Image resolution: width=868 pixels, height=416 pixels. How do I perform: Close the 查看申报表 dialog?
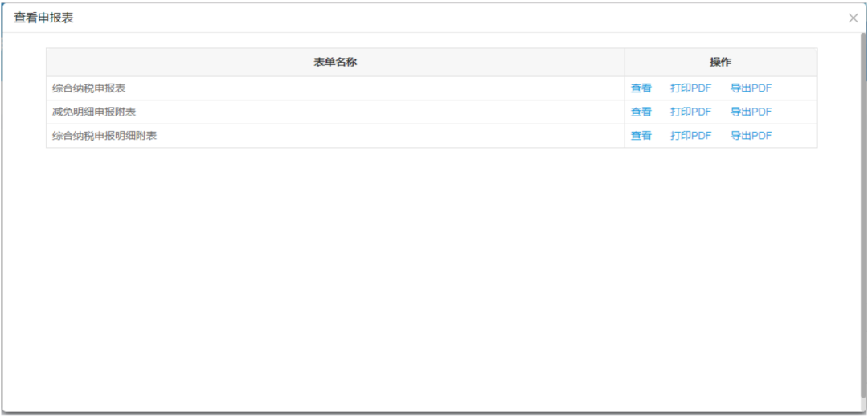pyautogui.click(x=853, y=18)
